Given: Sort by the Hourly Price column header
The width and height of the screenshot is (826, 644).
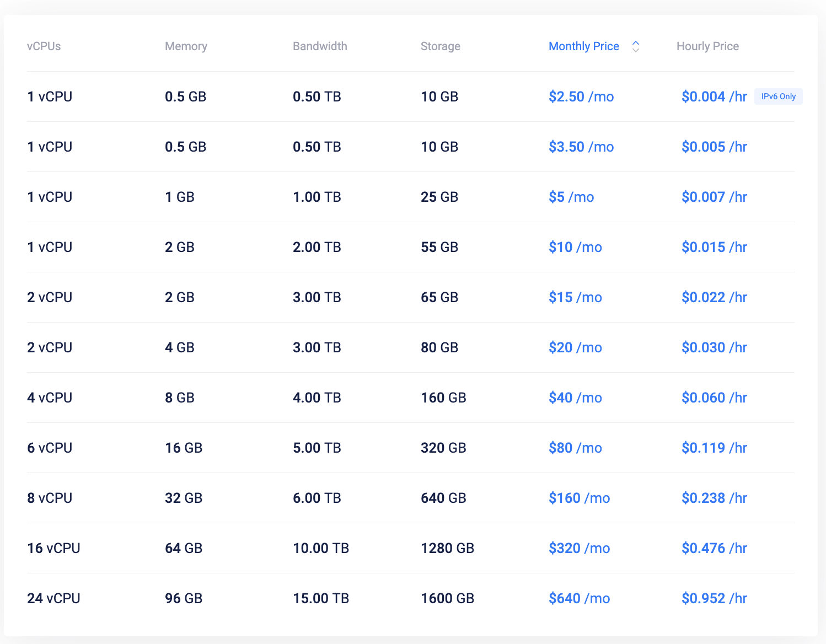Looking at the screenshot, I should [x=707, y=46].
